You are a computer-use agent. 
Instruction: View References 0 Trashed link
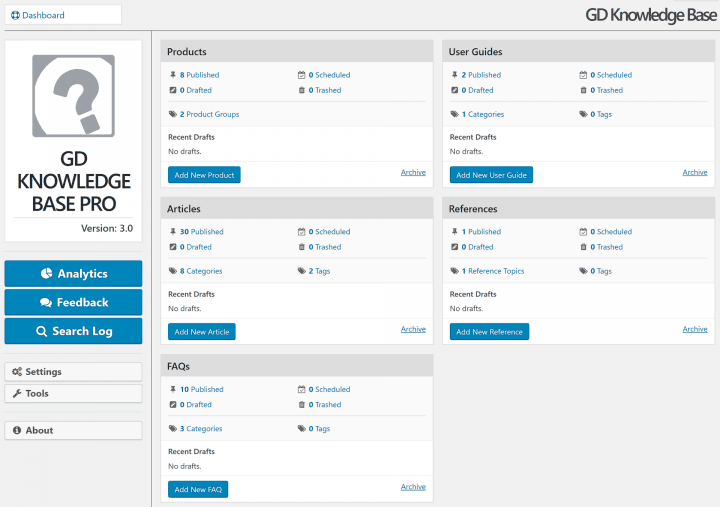pos(607,247)
